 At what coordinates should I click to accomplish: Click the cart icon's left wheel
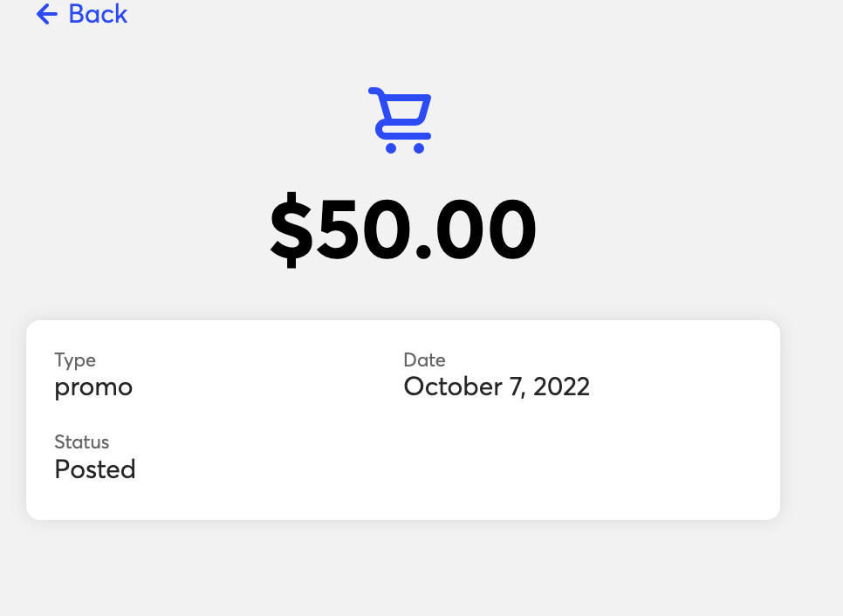pos(391,147)
